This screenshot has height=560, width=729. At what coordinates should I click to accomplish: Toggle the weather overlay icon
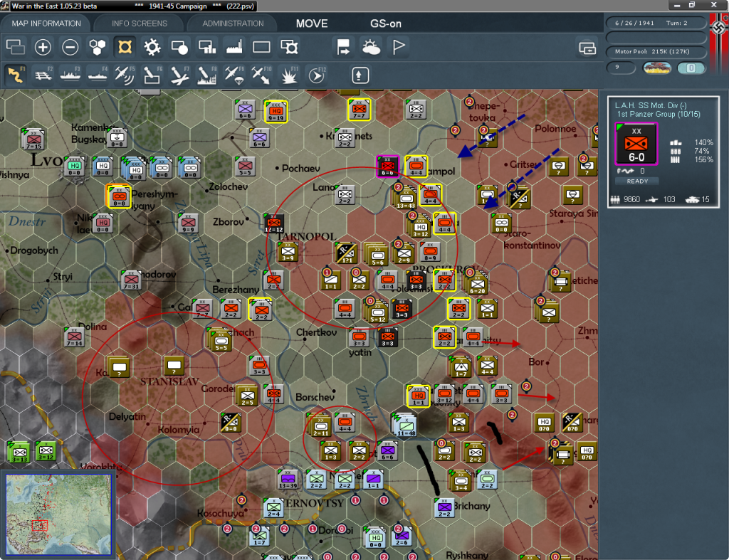[x=371, y=47]
